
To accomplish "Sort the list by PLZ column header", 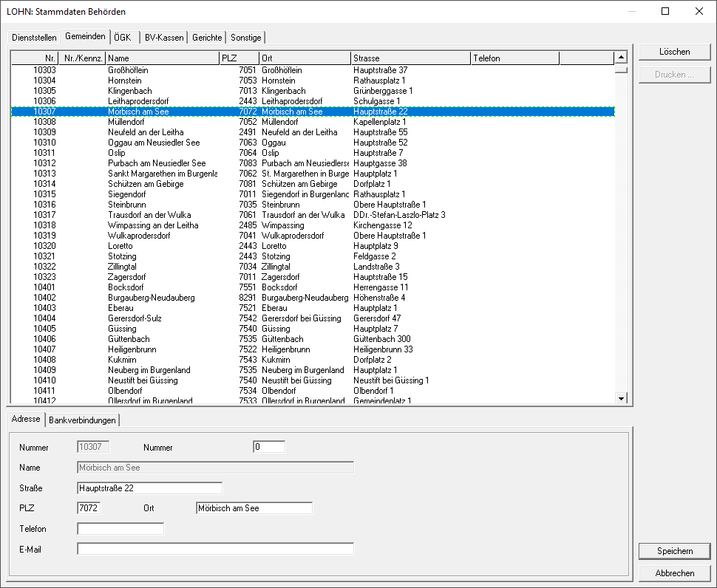I will click(238, 58).
